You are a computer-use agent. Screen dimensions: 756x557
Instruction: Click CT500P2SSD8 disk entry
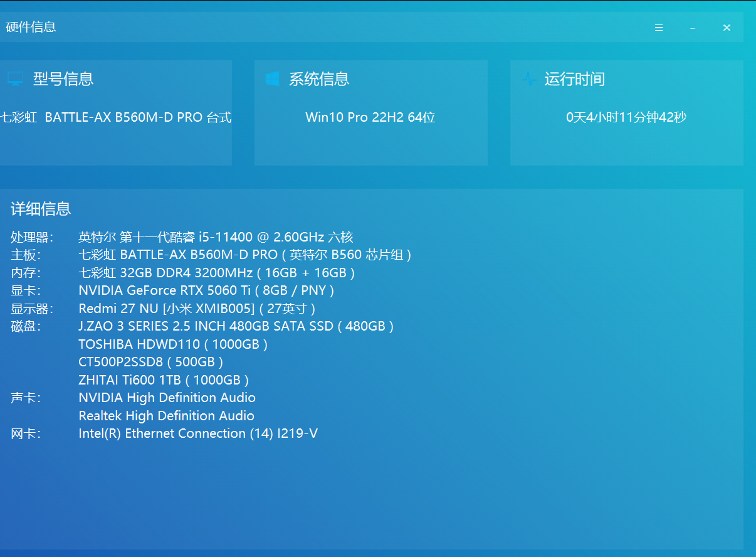pos(151,362)
